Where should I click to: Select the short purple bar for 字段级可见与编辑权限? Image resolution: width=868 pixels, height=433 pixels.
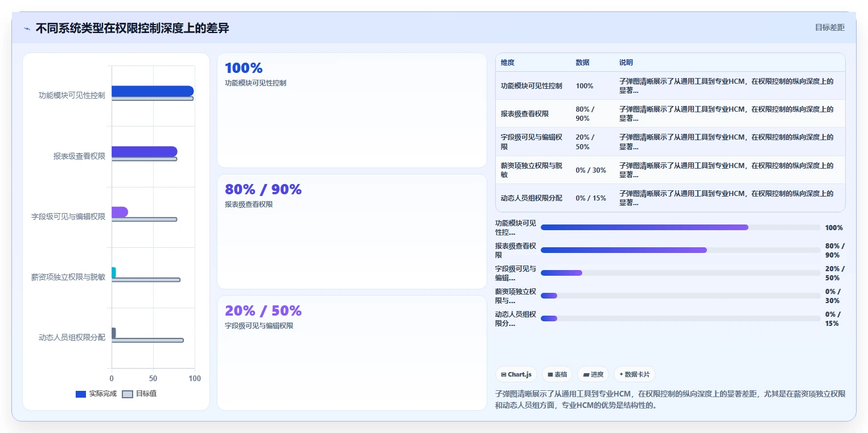click(x=120, y=212)
